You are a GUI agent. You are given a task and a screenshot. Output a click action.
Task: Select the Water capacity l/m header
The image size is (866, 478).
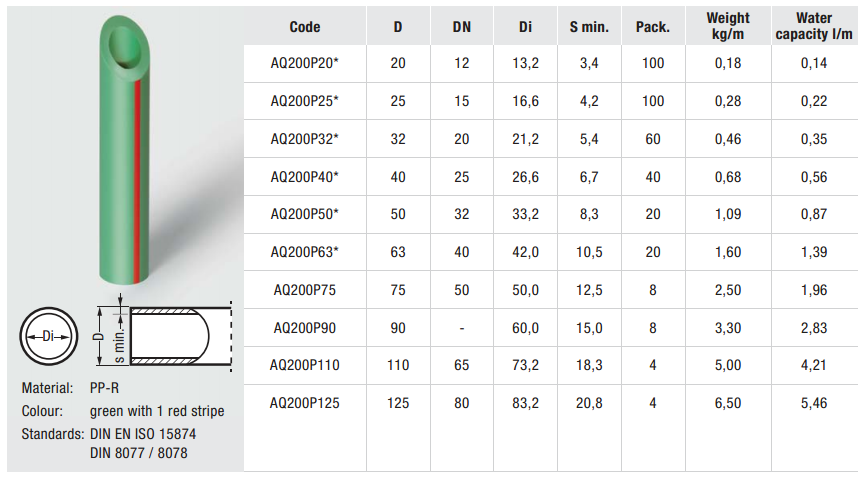(814, 26)
